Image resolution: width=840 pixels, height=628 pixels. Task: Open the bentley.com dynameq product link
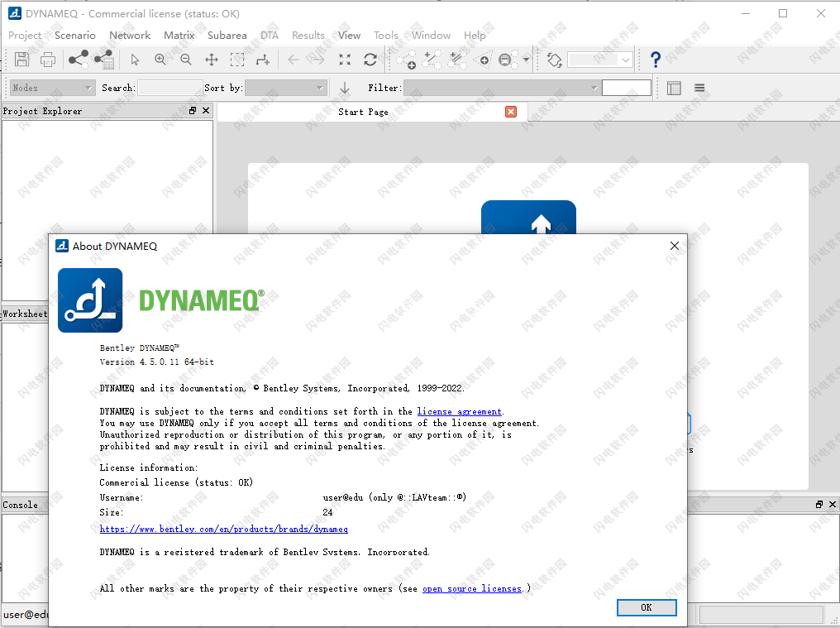[224, 529]
